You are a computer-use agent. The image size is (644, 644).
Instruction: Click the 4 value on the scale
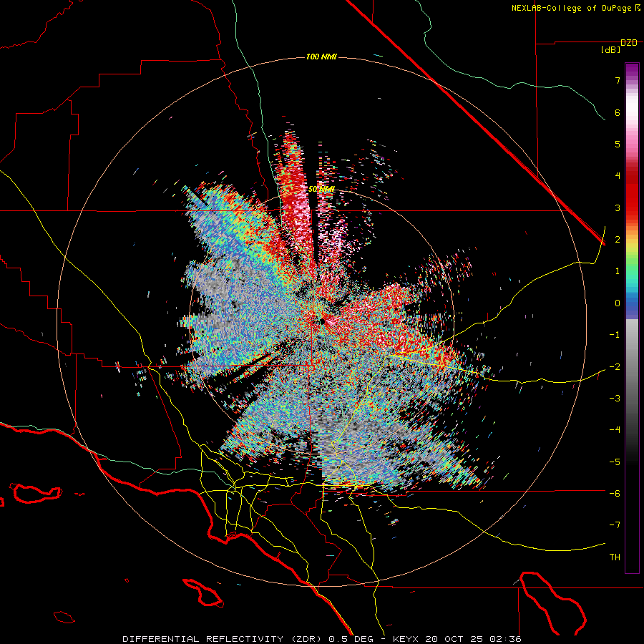coord(618,176)
